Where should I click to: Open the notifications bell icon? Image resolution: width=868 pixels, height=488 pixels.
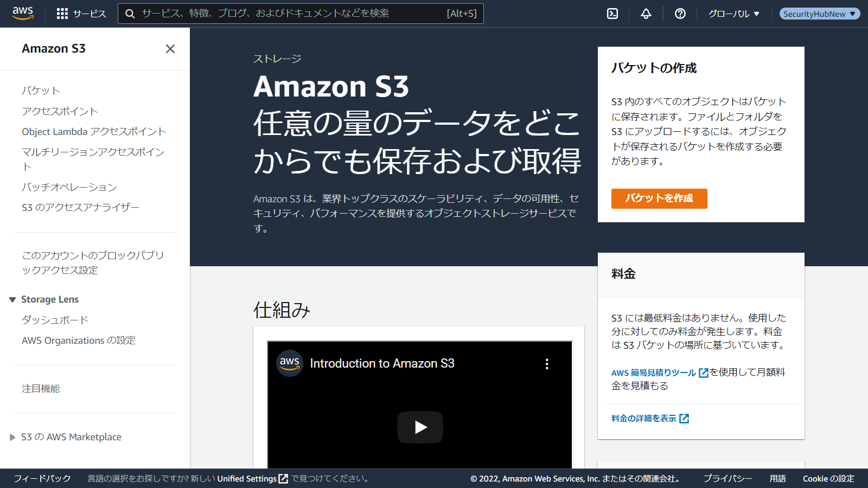[646, 14]
